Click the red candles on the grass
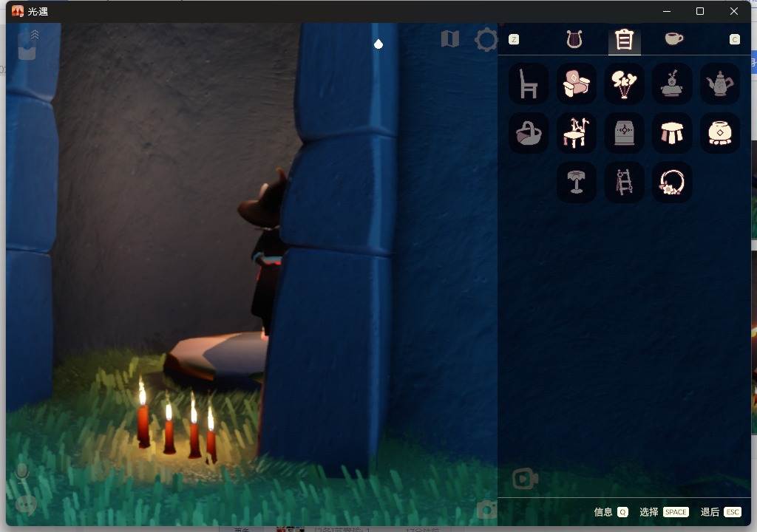The width and height of the screenshot is (757, 532). [177, 421]
